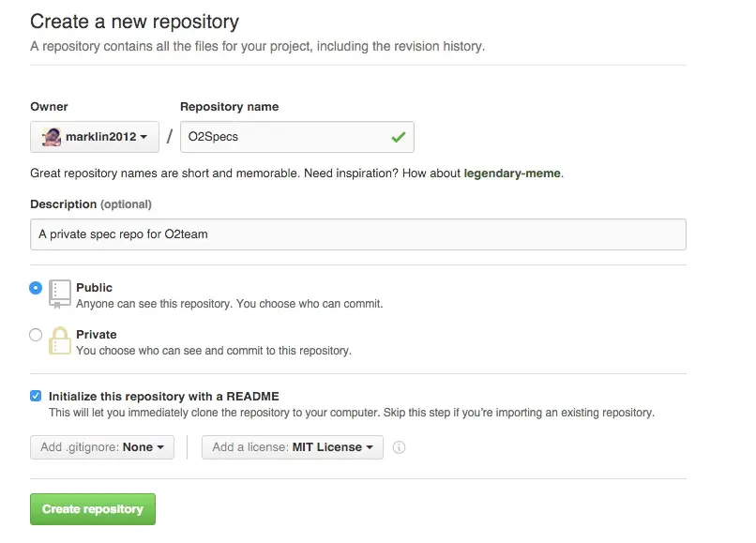Click the Repository name field label
Screen dimensions: 756x543
pyautogui.click(x=230, y=107)
